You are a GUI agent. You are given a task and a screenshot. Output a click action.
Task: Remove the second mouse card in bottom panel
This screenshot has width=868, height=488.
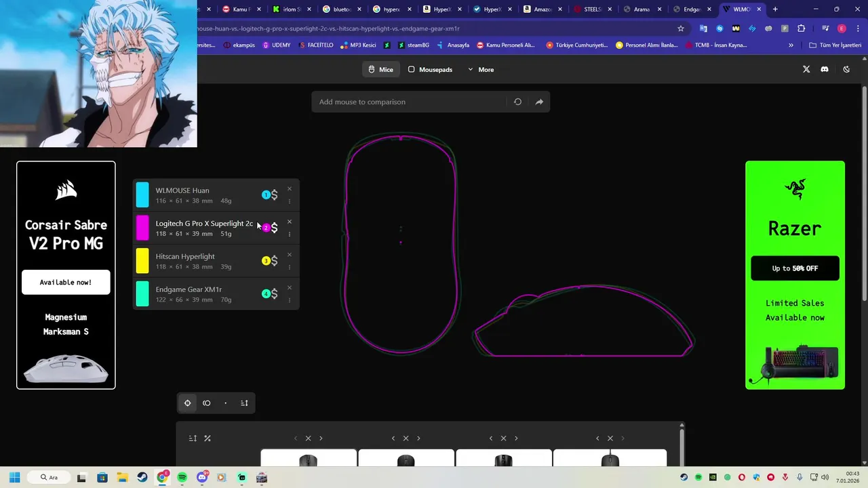pos(406,439)
